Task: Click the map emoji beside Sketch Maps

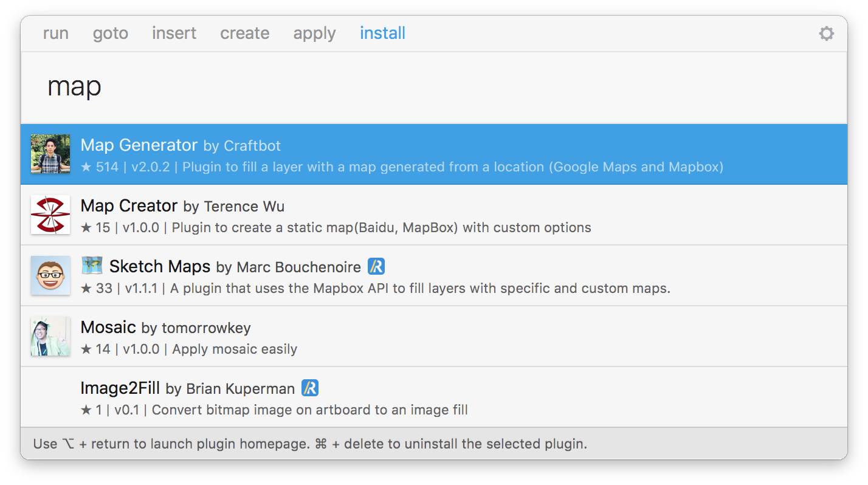Action: [92, 266]
